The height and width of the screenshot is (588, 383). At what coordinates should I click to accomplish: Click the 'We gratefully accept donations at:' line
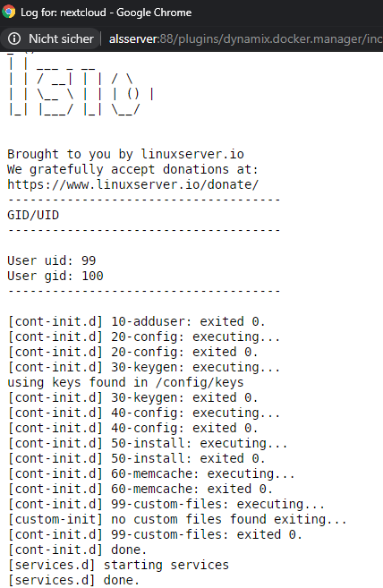[132, 169]
